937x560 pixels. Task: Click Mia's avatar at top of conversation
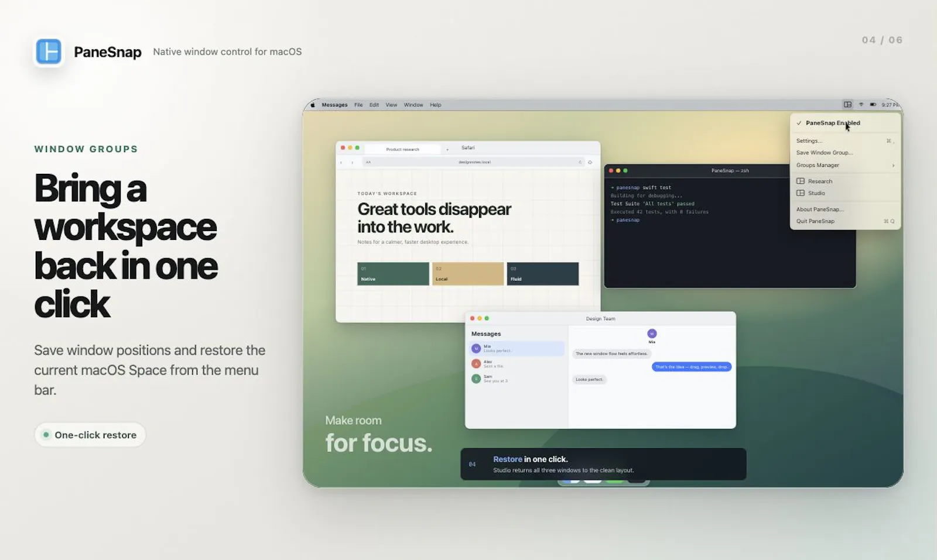pos(652,334)
